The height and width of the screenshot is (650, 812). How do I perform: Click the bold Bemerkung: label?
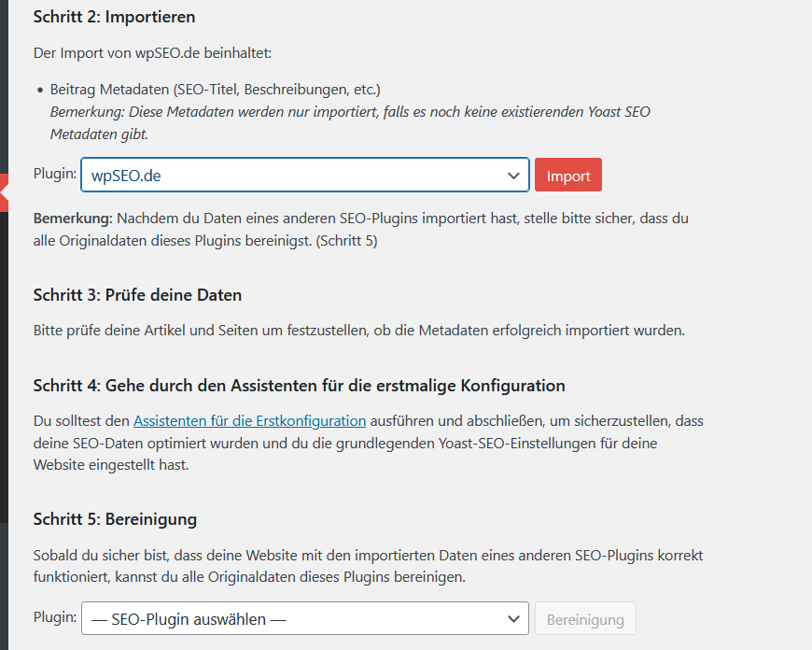[x=73, y=219]
